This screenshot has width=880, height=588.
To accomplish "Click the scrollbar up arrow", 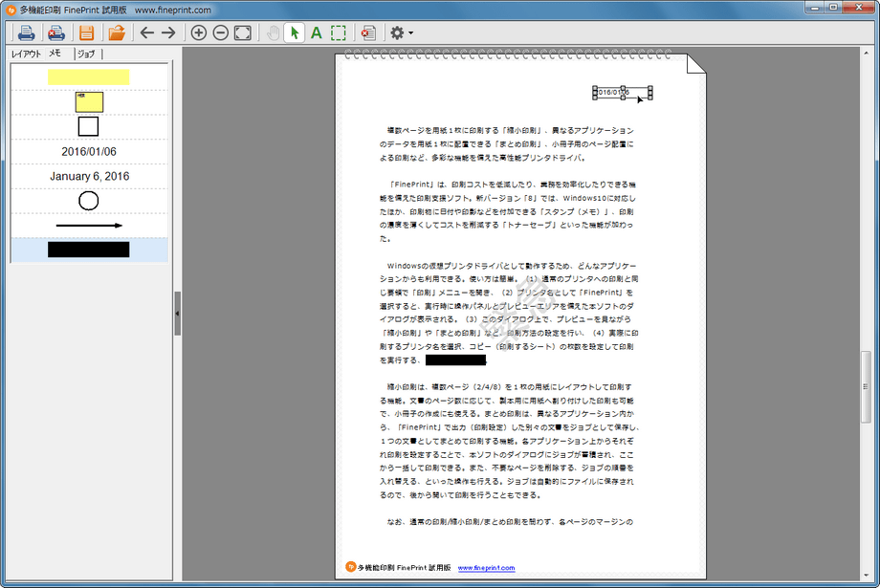I will click(866, 53).
